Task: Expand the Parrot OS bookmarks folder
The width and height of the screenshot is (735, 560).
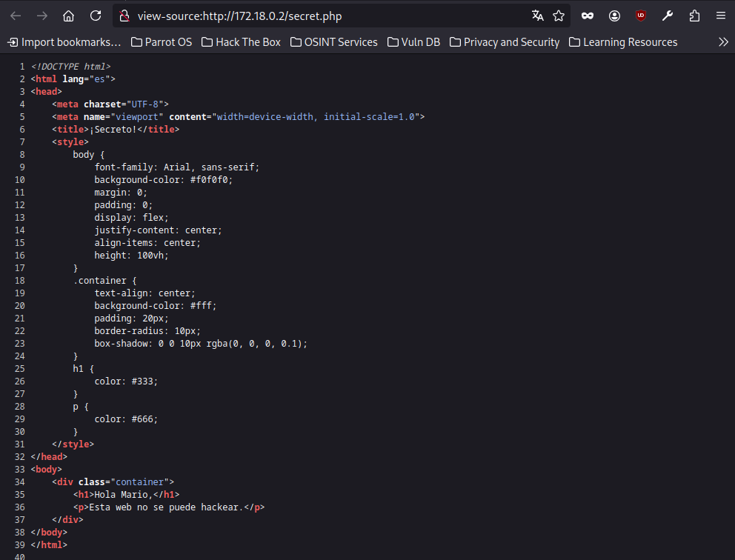Action: coord(161,42)
